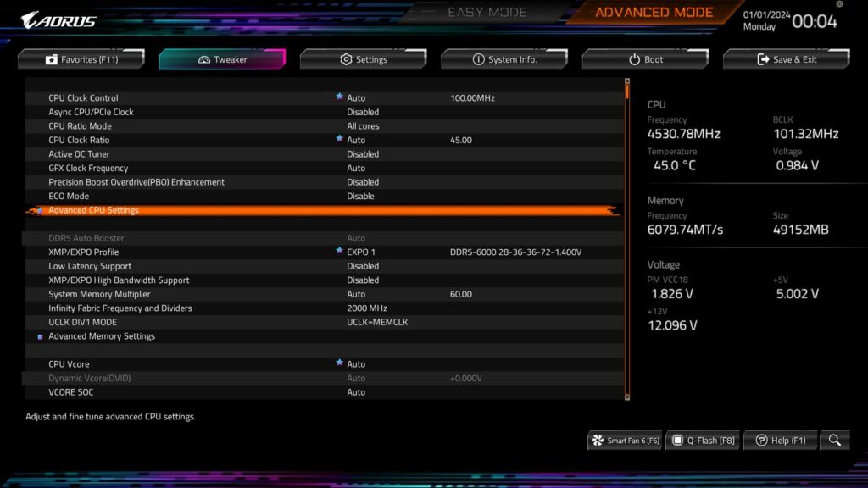The height and width of the screenshot is (488, 868).
Task: Click the settings list scrollbar thumb
Action: pos(627,91)
